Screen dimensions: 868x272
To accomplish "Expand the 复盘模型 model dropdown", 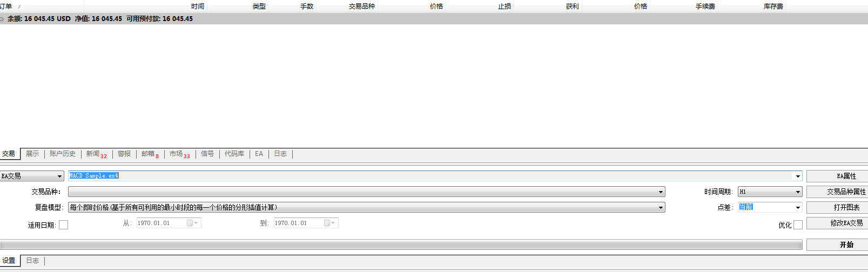I will [x=660, y=208].
